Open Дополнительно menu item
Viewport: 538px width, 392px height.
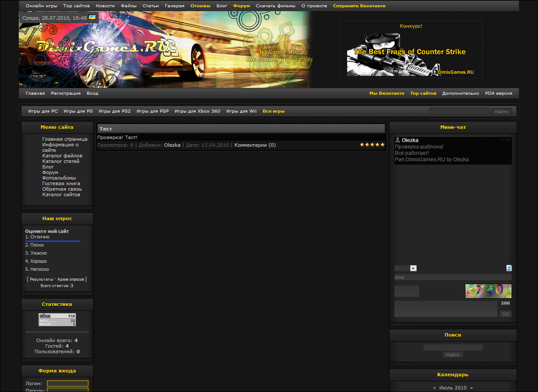460,93
